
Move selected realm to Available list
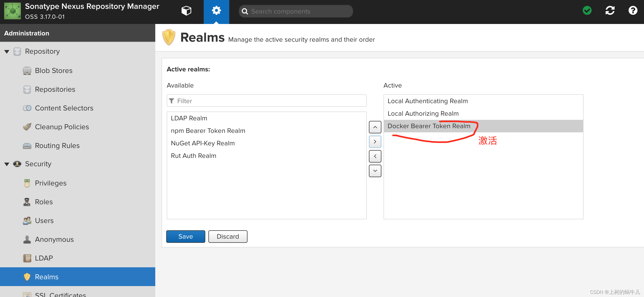tap(375, 155)
